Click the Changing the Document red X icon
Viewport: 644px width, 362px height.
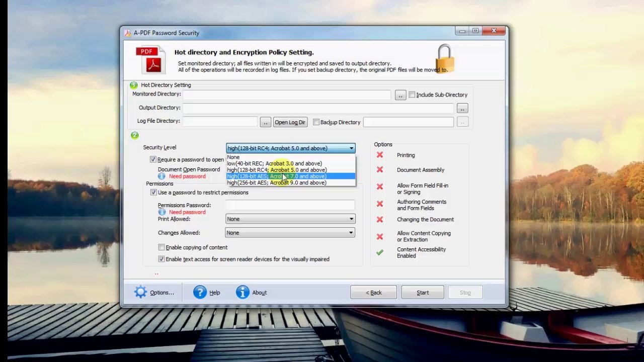(380, 219)
